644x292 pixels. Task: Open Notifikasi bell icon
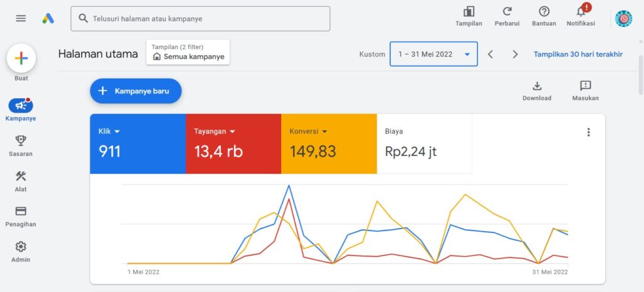(580, 12)
